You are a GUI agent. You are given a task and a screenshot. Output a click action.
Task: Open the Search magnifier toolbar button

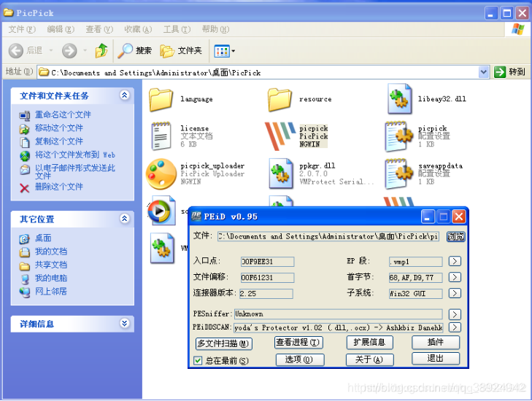[135, 51]
